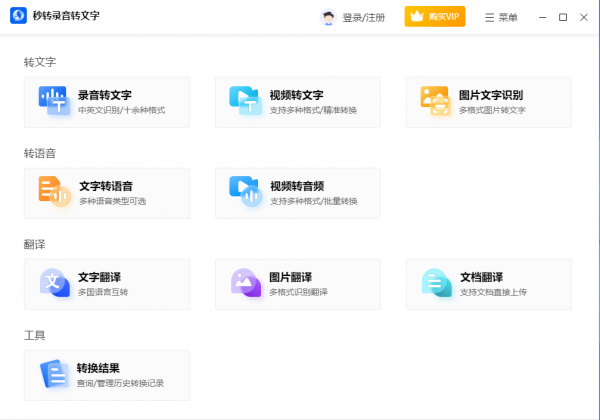Choose the 文档翻译 card label
This screenshot has width=600, height=420.
(481, 277)
